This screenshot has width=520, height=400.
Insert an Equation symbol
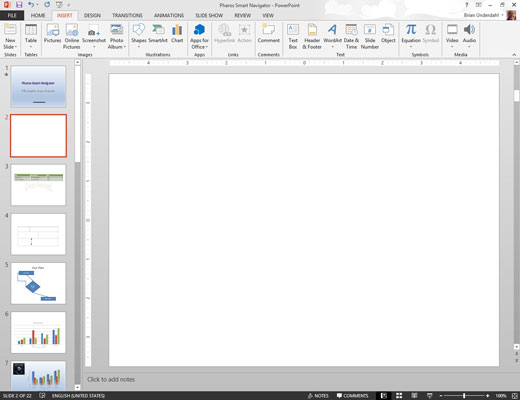coord(411,36)
